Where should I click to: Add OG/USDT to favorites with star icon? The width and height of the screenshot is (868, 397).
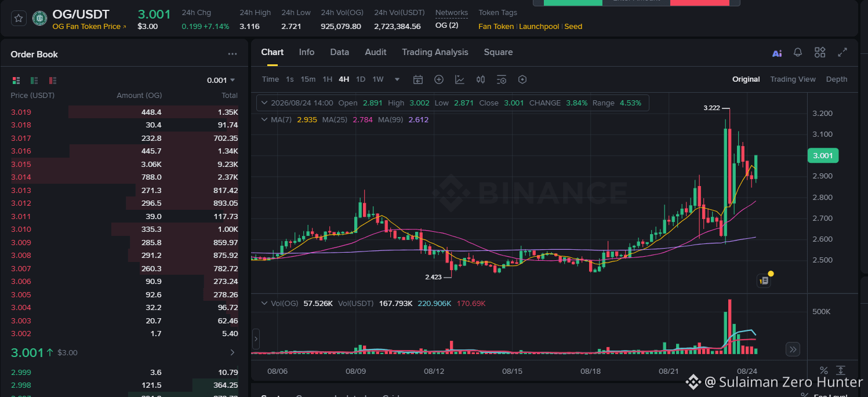[19, 19]
